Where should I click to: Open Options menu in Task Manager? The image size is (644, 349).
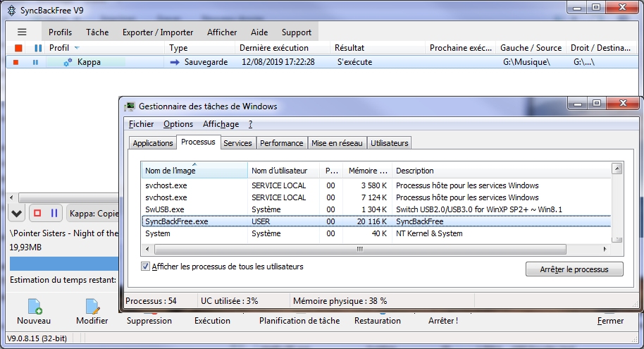click(178, 124)
